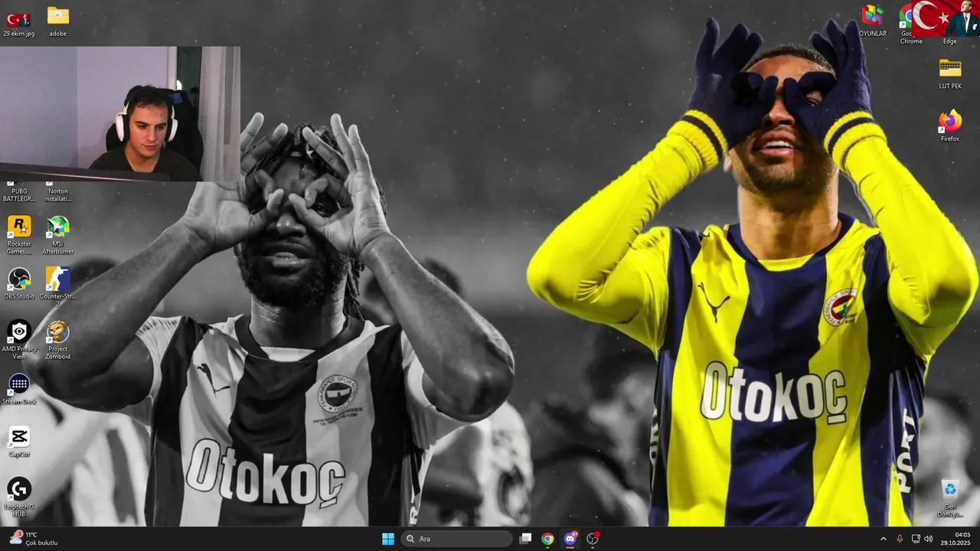Viewport: 980px width, 551px height.
Task: Open the OYUNLAR desktop icon
Action: pos(873,21)
